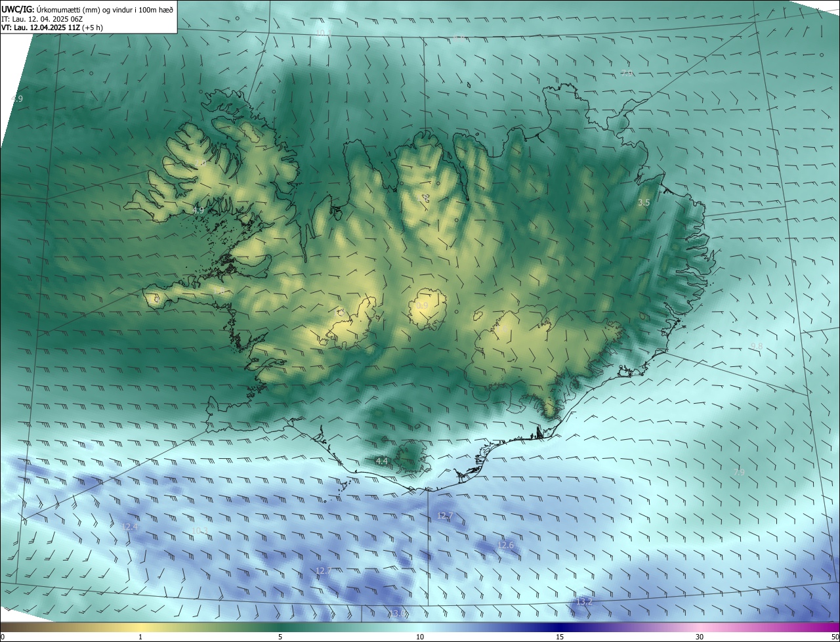Click the "3.5" value on the map
Image resolution: width=840 pixels, height=642 pixels.
(644, 203)
